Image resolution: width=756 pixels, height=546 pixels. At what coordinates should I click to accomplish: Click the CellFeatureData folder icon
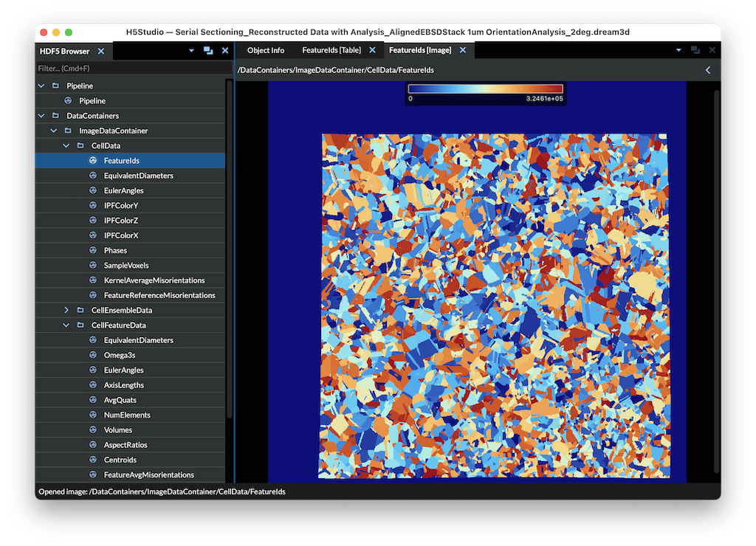pos(80,325)
